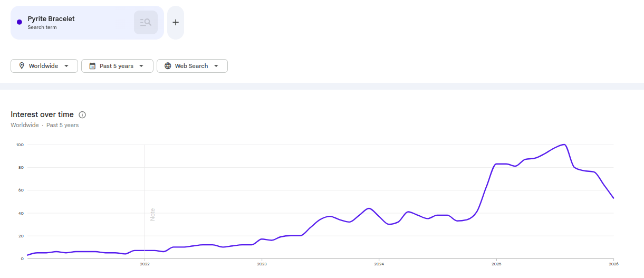Click the globe icon beside Web Search

point(168,66)
